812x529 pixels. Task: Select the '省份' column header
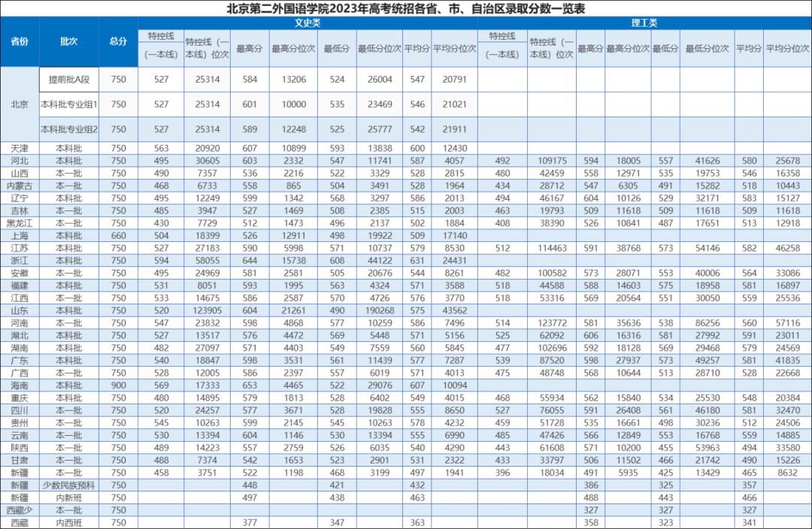(x=20, y=41)
